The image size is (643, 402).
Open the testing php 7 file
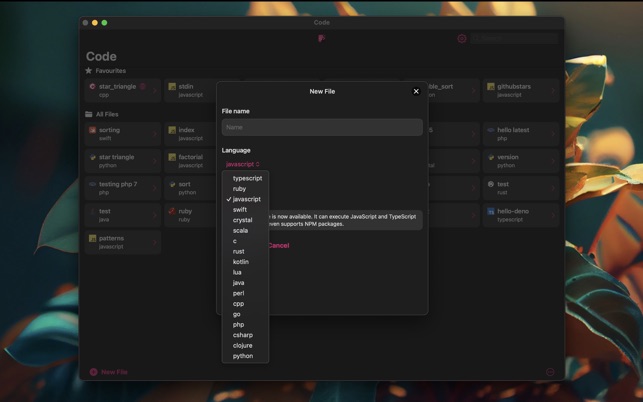coord(123,188)
